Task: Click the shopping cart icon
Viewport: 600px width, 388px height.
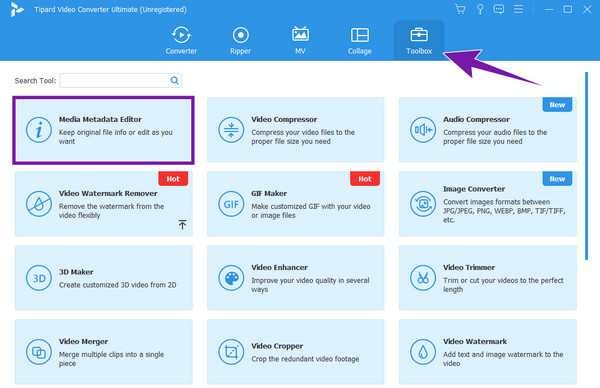Action: pos(460,9)
